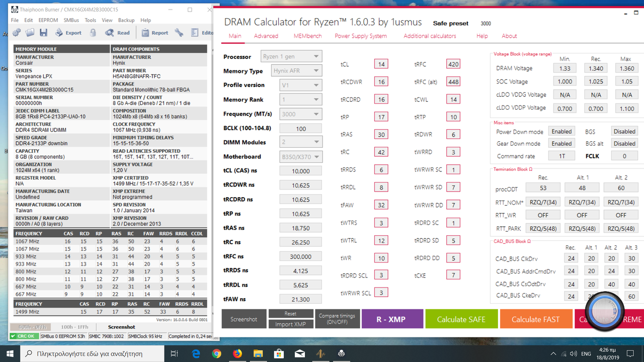Click Screenshot button in Thaiphoon Burner
Screen dimensions: 644x362
[x=121, y=327]
